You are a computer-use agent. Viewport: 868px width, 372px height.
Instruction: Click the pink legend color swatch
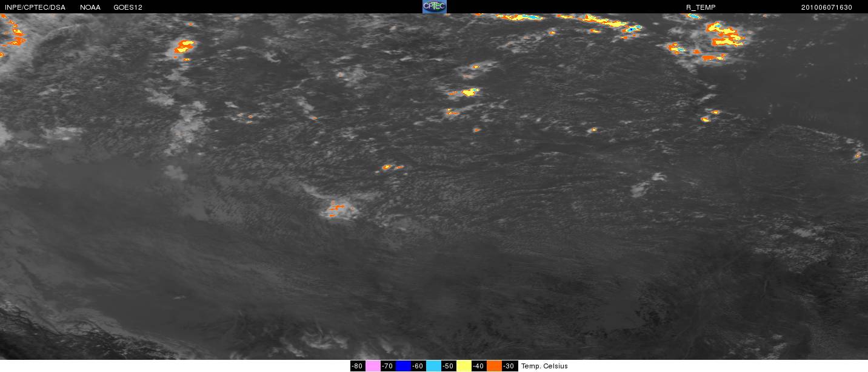coord(373,366)
